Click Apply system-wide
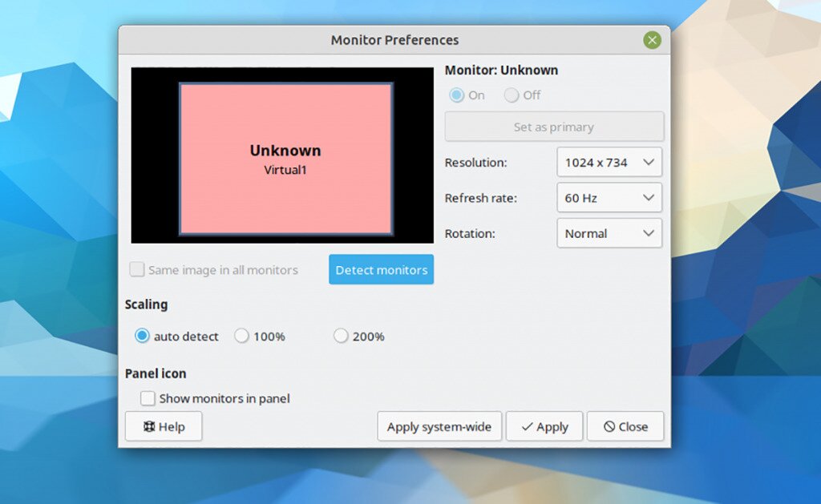821x504 pixels. click(439, 426)
